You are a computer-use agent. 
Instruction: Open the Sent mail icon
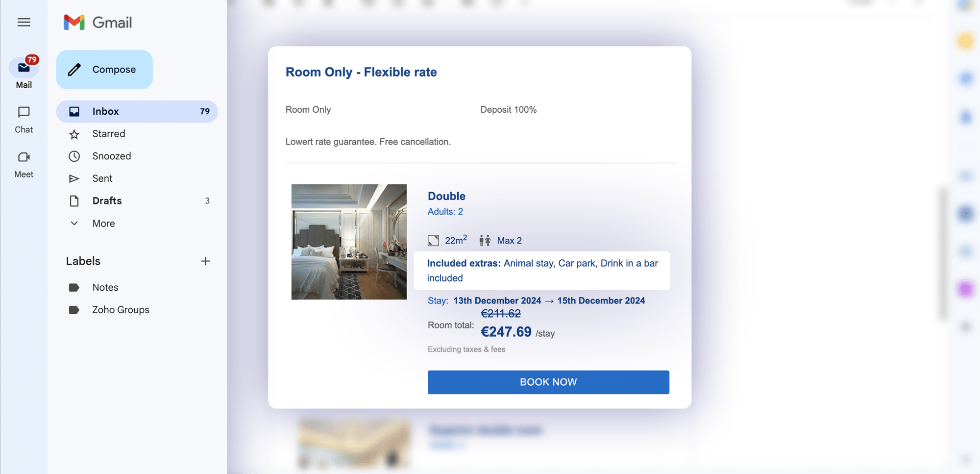tap(74, 178)
